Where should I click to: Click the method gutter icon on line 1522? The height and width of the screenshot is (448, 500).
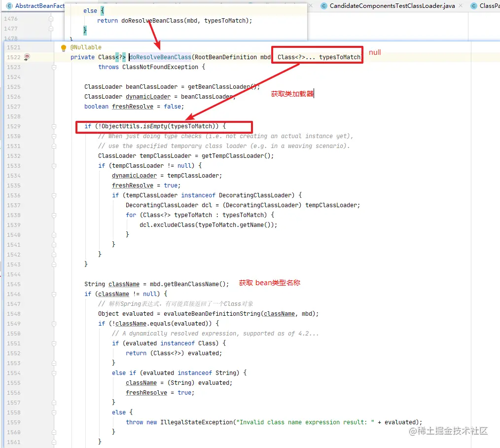(27, 57)
